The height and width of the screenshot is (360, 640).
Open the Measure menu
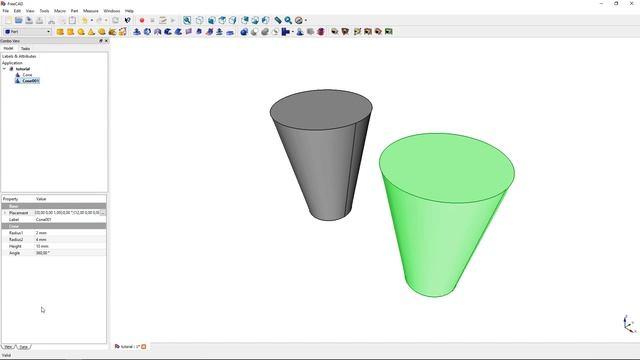91,11
